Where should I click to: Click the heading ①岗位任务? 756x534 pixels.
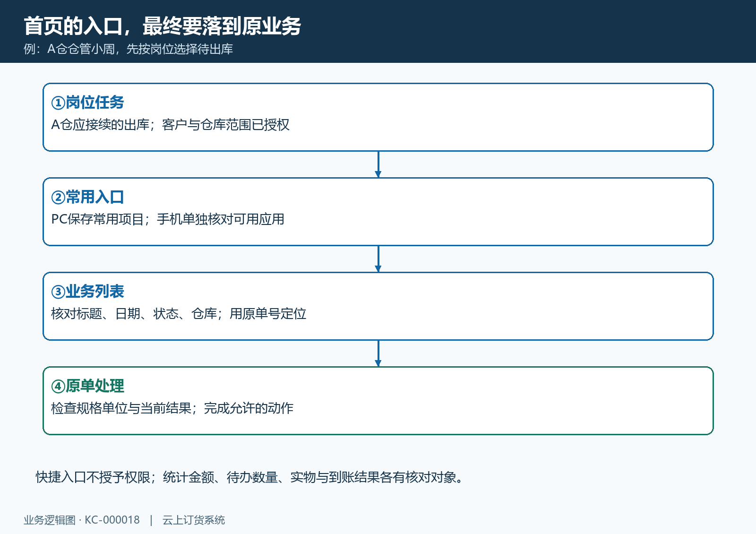pos(87,102)
